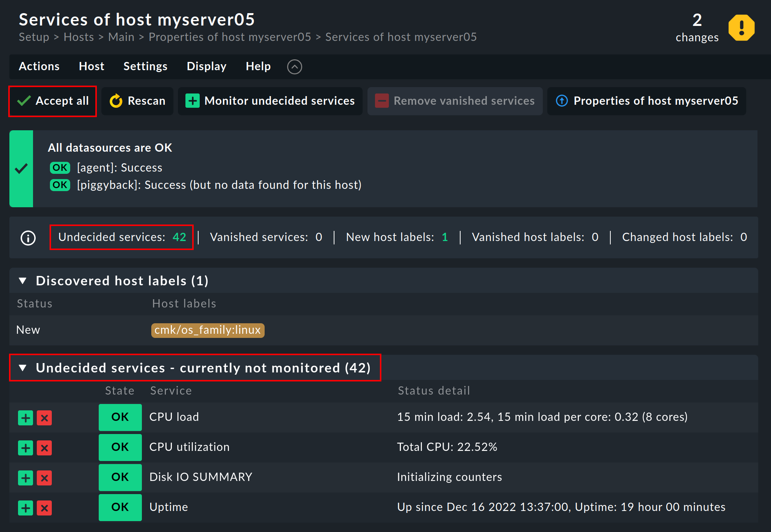771x532 pixels.
Task: Enable monitoring for CPU load via plus icon
Action: [x=25, y=417]
